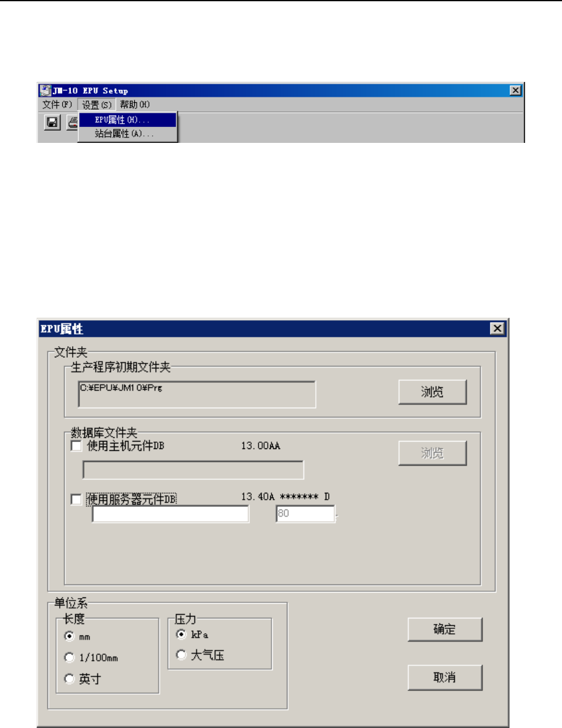
Task: Select the 1/100mm length unit
Action: pyautogui.click(x=69, y=657)
